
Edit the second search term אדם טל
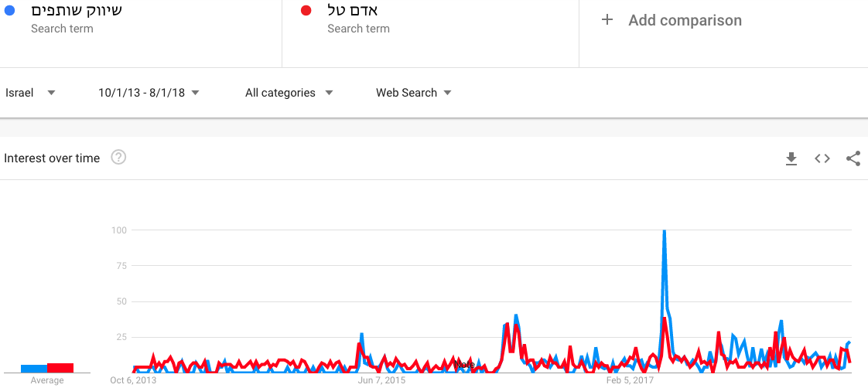[353, 11]
